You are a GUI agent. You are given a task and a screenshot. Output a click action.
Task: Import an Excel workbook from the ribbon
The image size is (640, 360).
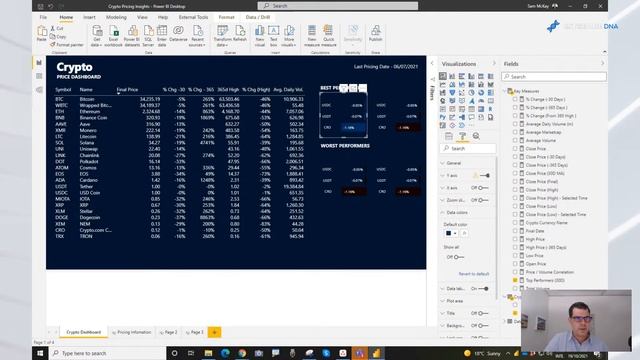[113, 36]
